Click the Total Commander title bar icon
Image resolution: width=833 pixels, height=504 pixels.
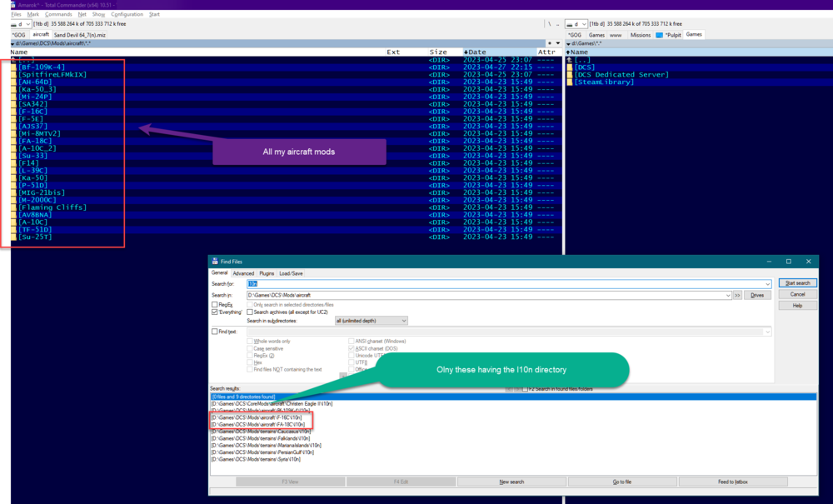[12, 4]
